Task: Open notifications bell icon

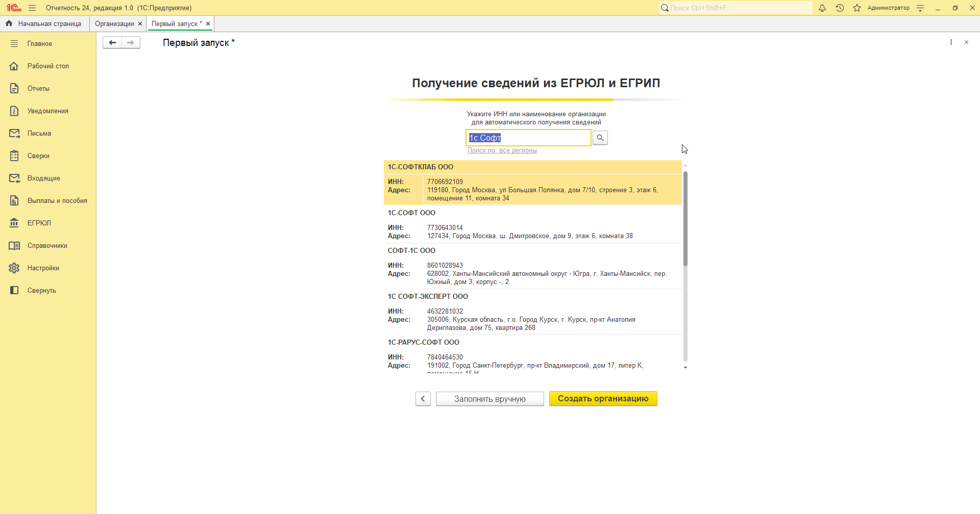Action: (822, 8)
